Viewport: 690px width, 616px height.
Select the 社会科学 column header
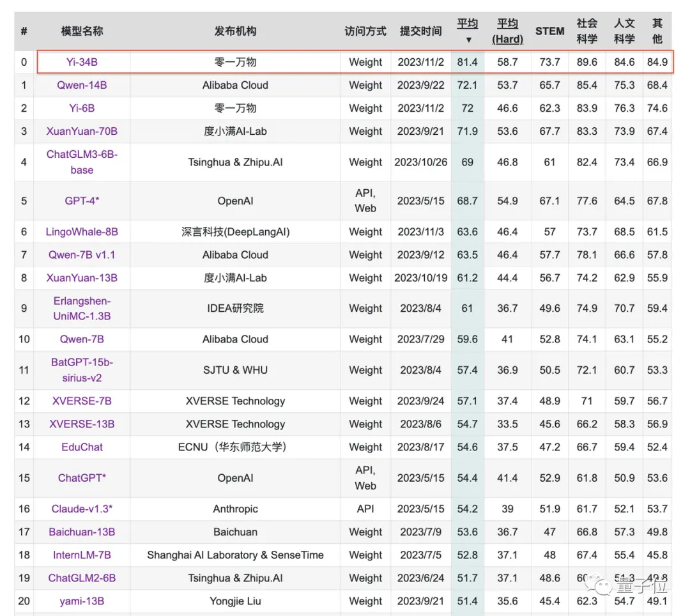tap(587, 31)
